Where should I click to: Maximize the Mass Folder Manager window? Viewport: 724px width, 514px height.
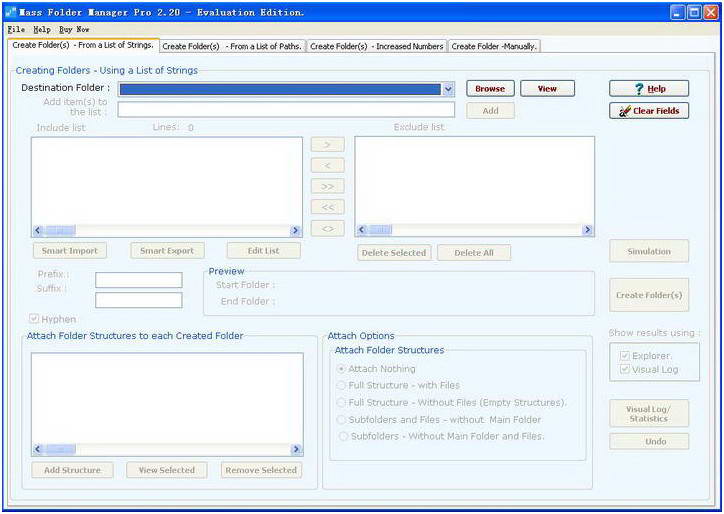pyautogui.click(x=694, y=12)
